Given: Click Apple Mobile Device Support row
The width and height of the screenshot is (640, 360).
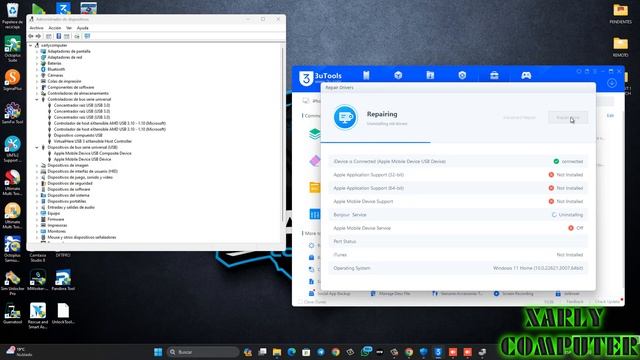Looking at the screenshot, I should [458, 201].
